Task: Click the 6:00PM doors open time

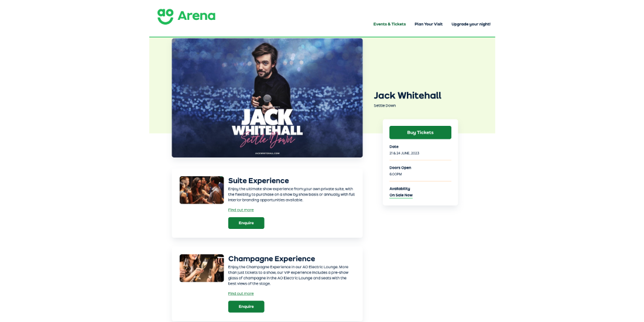Action: pyautogui.click(x=396, y=174)
